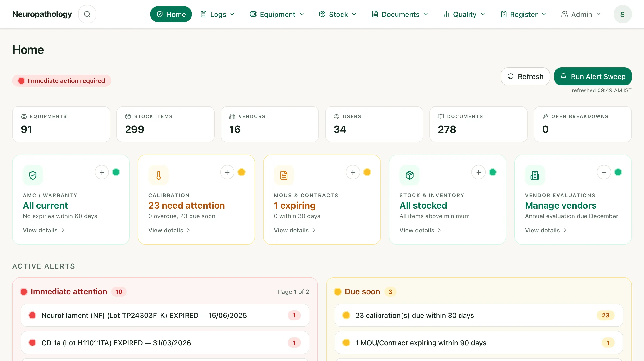Viewport: 644px width, 361px height.
Task: Open the search magnifier icon
Action: (87, 14)
